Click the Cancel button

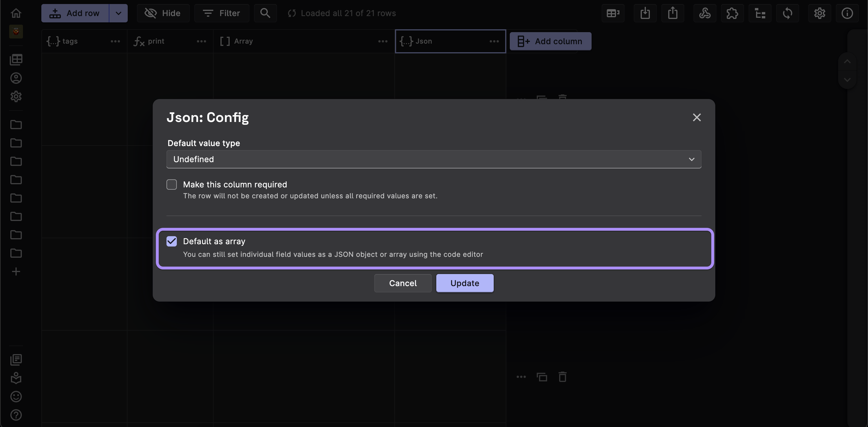tap(403, 283)
